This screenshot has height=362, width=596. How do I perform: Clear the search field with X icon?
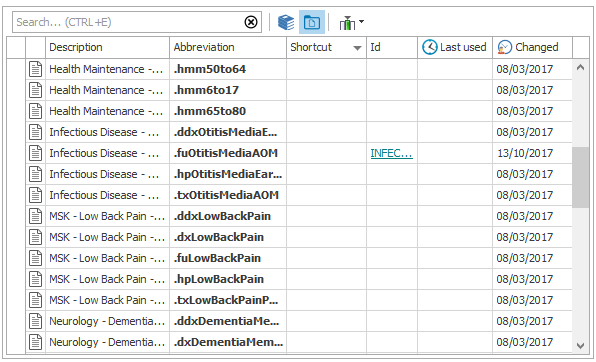(251, 22)
